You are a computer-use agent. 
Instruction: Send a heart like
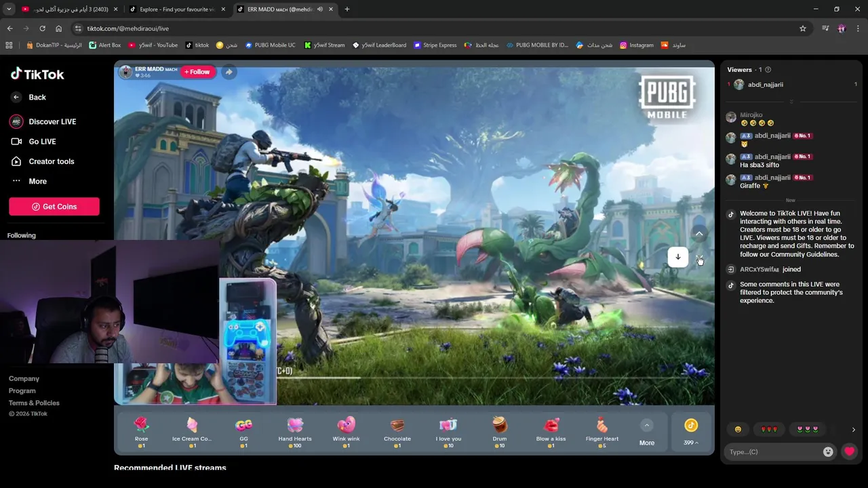click(849, 452)
